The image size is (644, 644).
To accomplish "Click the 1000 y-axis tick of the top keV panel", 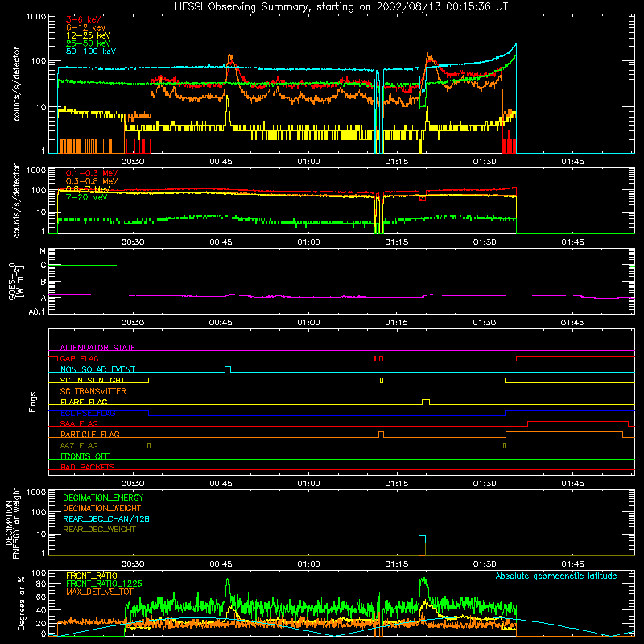I will pyautogui.click(x=36, y=17).
